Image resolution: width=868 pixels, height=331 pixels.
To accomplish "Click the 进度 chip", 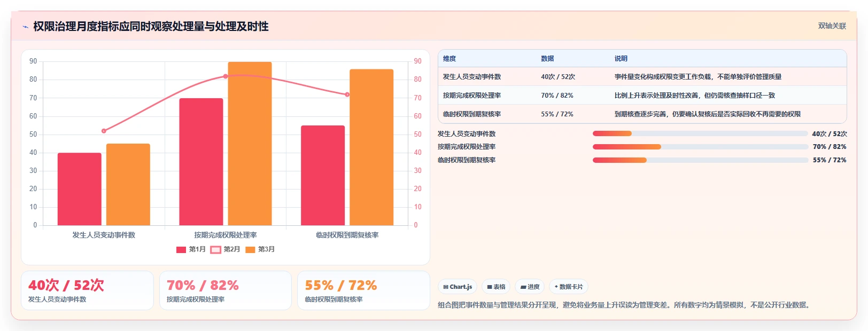I will [530, 287].
